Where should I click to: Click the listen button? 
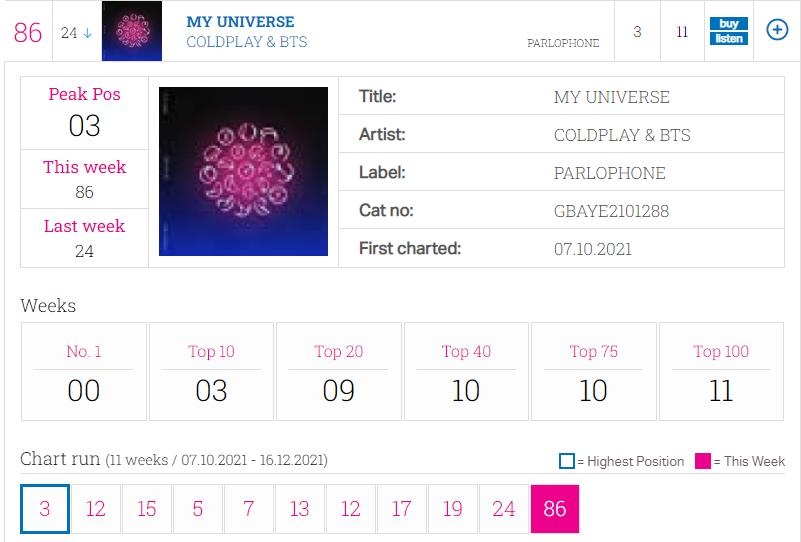pyautogui.click(x=728, y=38)
